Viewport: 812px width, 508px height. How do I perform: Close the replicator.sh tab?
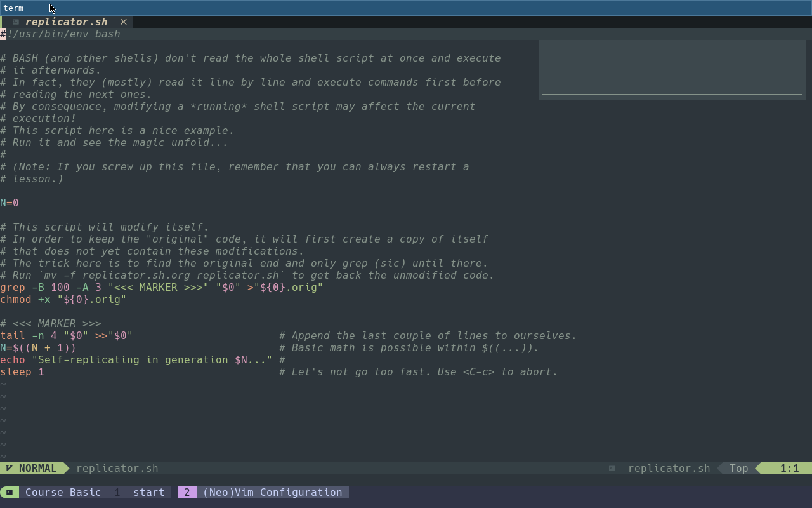coord(124,22)
